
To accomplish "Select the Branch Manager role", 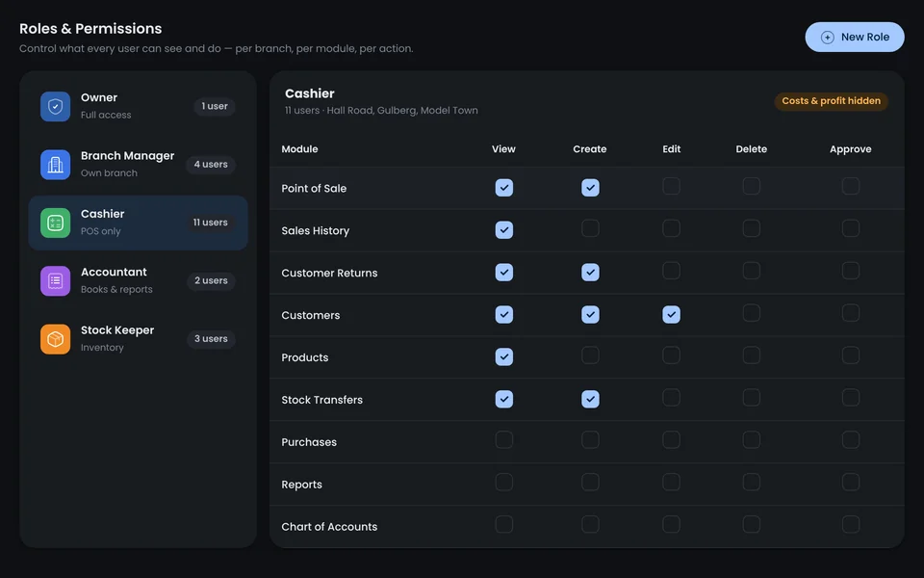I will pos(138,165).
